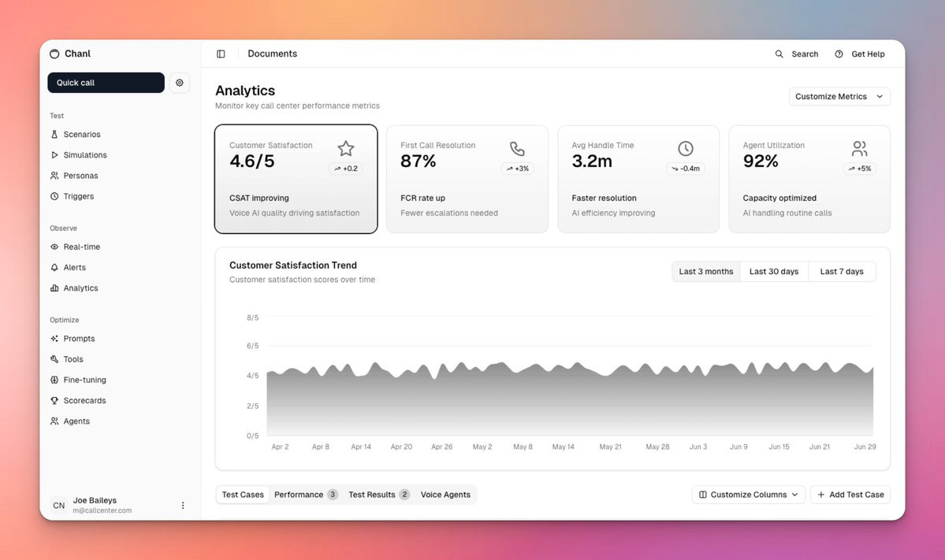Viewport: 945px width, 560px height.
Task: Switch chart to Last 30 days
Action: click(x=774, y=272)
